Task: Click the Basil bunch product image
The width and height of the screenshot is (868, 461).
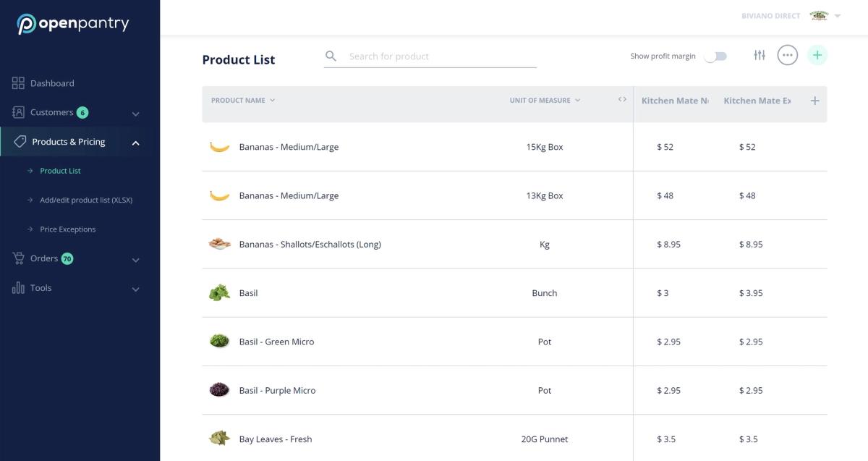Action: pos(219,293)
